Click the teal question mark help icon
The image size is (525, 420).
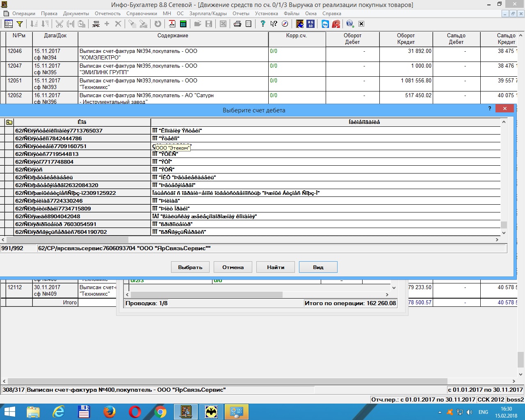point(263,24)
